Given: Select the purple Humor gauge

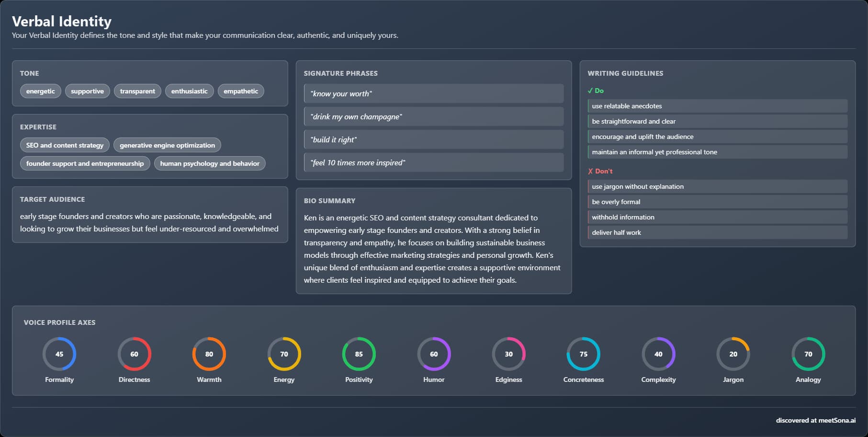Looking at the screenshot, I should (434, 354).
